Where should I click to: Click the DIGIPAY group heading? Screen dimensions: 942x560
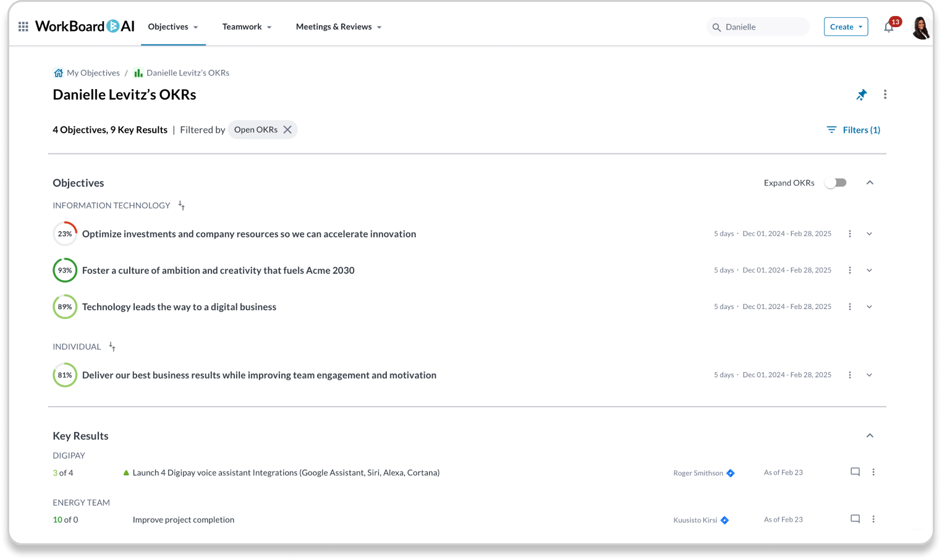tap(69, 456)
